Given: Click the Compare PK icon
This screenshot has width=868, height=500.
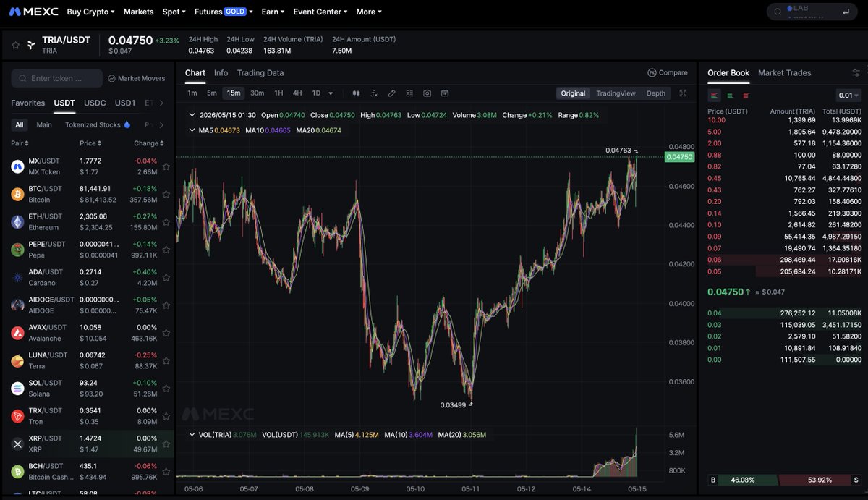Looking at the screenshot, I should pyautogui.click(x=652, y=72).
